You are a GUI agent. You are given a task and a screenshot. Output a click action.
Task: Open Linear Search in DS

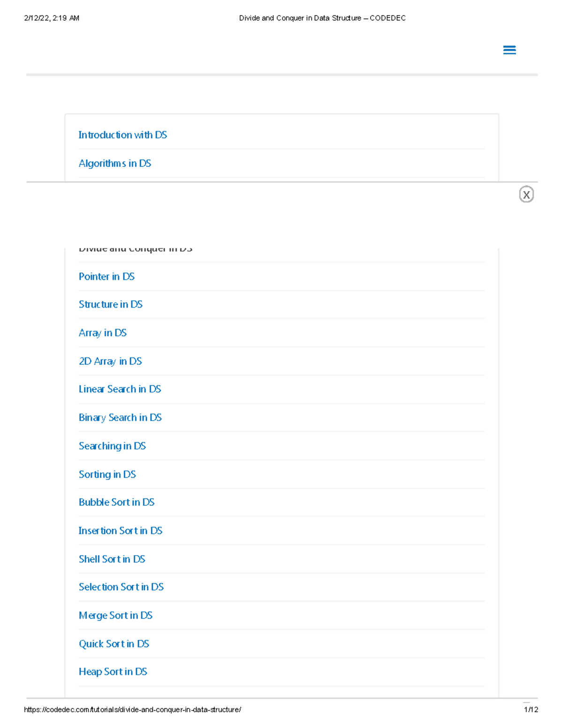(120, 389)
